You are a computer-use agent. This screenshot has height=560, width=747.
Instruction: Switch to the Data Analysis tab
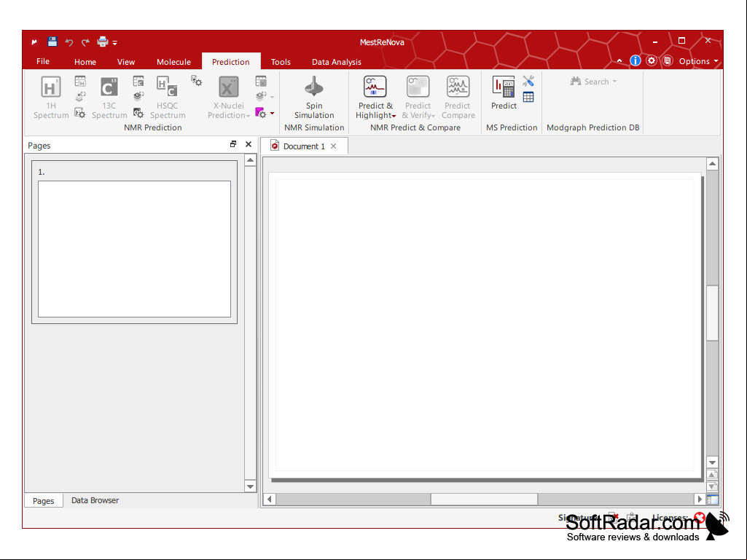point(337,62)
